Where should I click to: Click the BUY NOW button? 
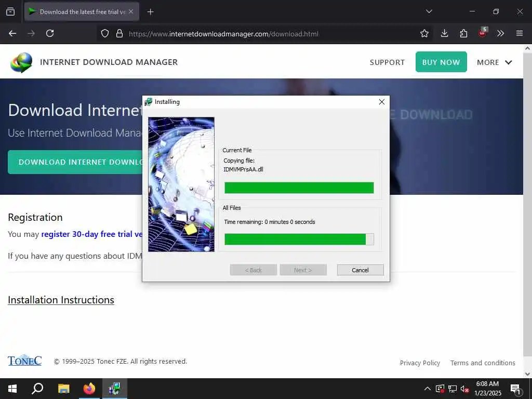click(441, 62)
